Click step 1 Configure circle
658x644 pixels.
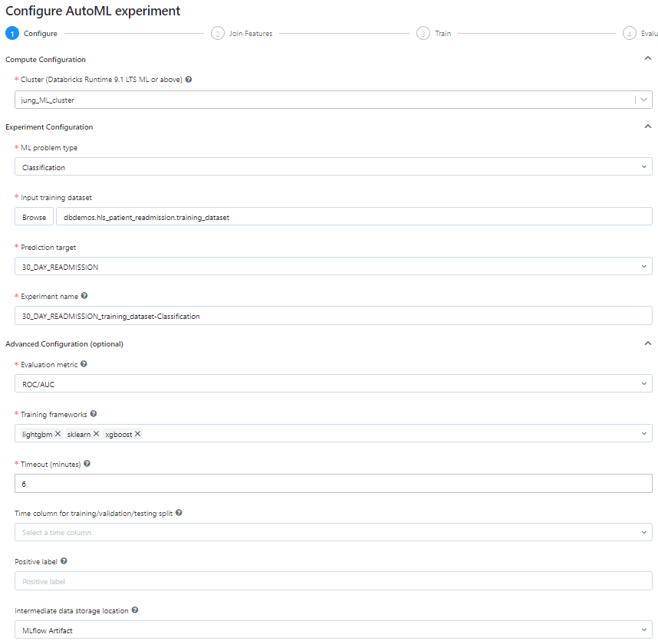point(12,33)
